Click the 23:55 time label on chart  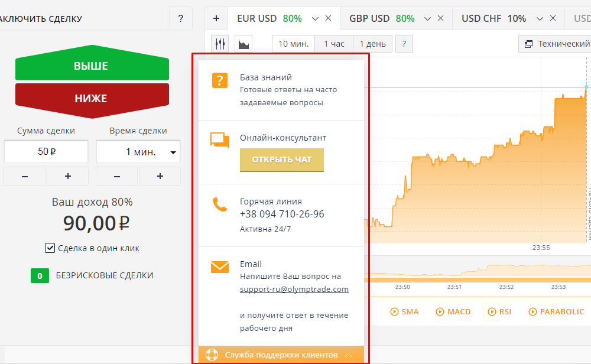point(541,248)
